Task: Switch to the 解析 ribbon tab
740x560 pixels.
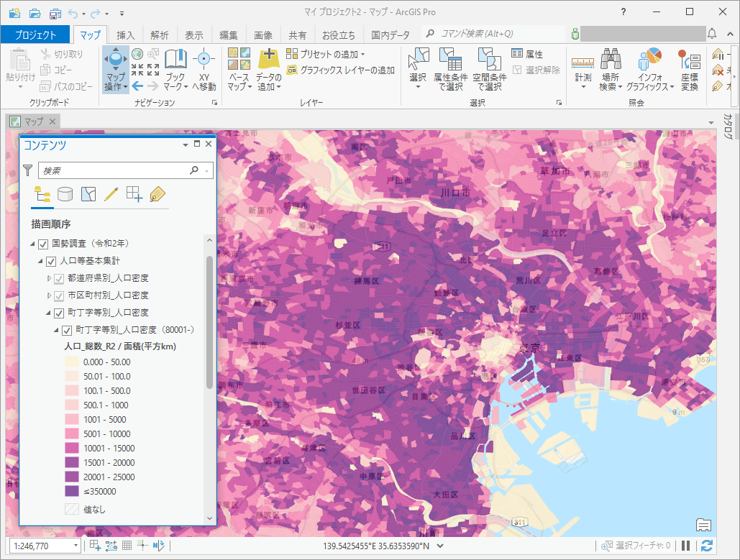Action: pyautogui.click(x=160, y=35)
